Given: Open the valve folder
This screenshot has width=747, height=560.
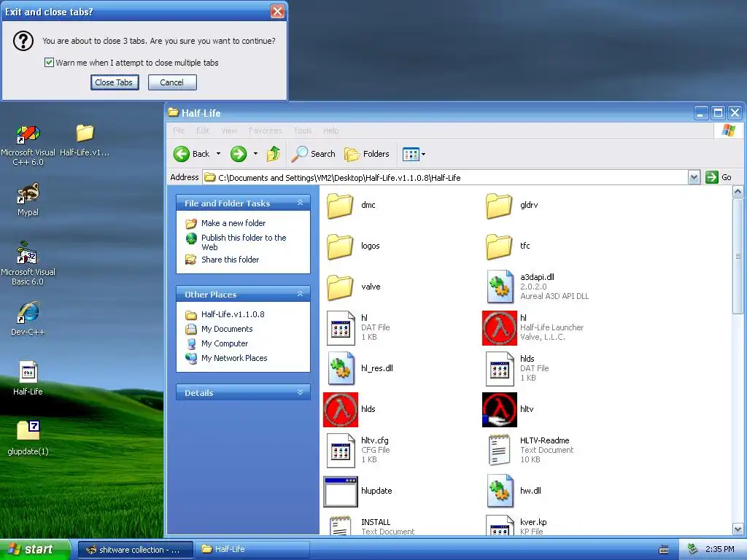Looking at the screenshot, I should point(340,287).
